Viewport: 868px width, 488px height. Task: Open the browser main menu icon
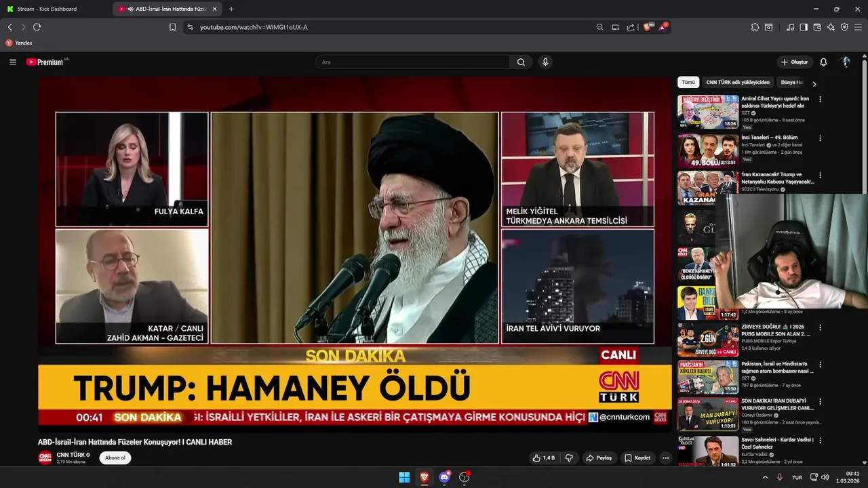(x=858, y=27)
